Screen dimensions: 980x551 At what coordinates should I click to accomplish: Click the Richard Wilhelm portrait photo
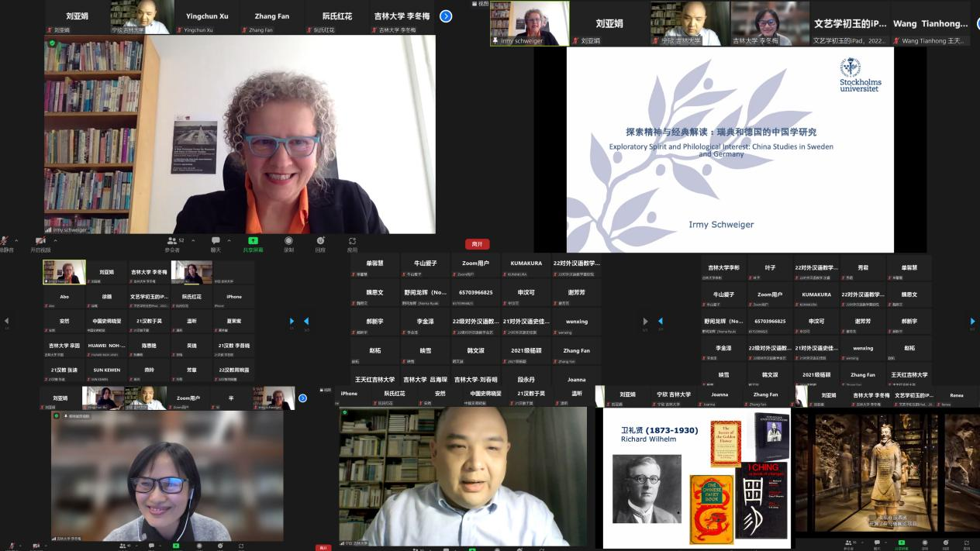[x=646, y=488]
